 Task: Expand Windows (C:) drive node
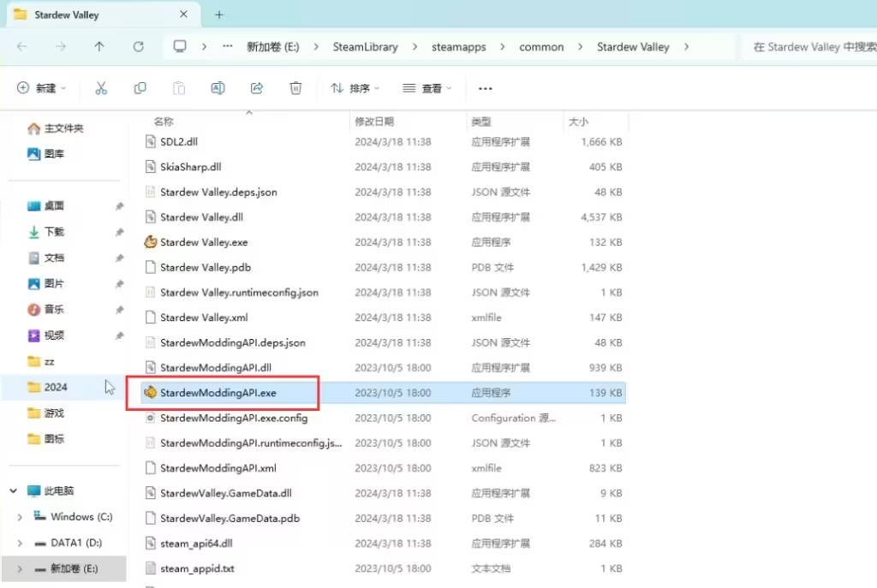(x=20, y=517)
